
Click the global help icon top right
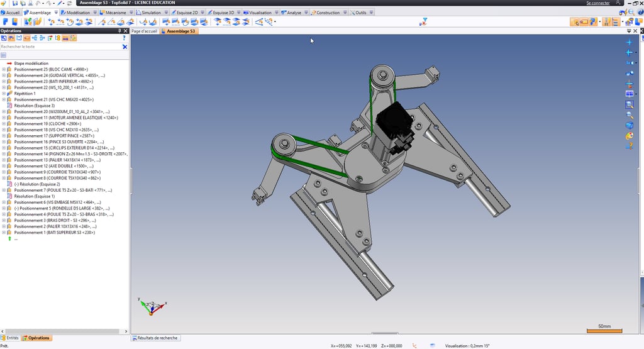640,13
